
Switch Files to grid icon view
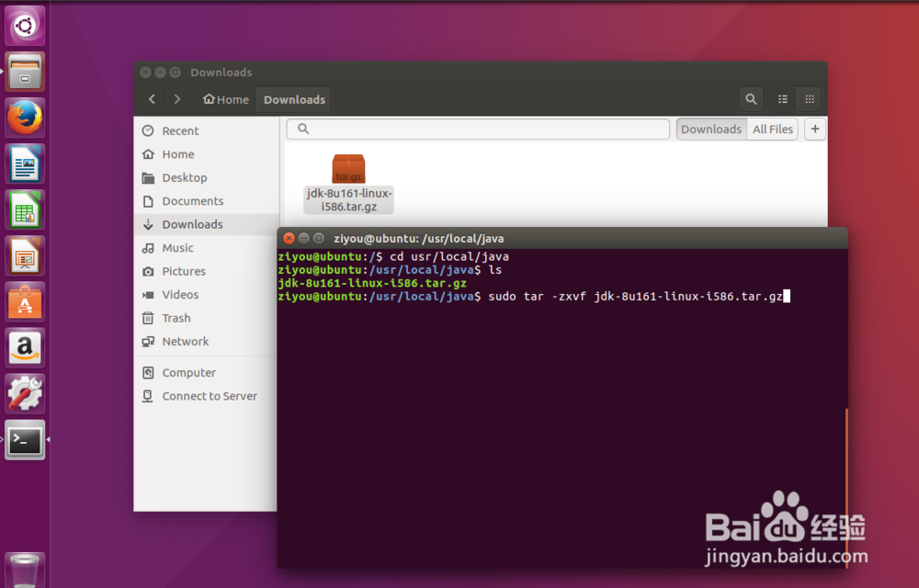(x=810, y=99)
